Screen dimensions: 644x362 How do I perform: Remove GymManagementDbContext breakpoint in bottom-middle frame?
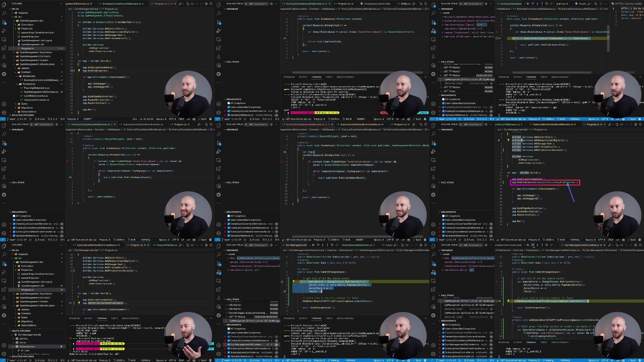point(272,344)
